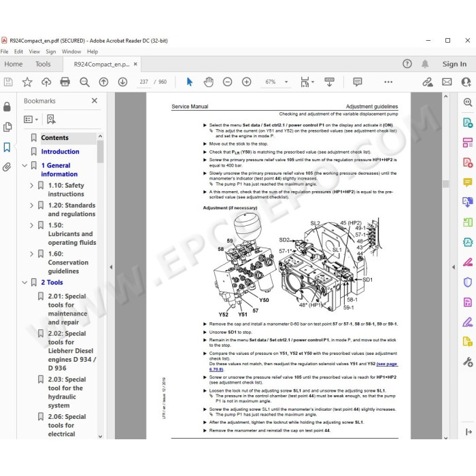The width and height of the screenshot is (476, 476).
Task: Expand 1.20: Standards and regulations bookmark
Action: (31, 205)
